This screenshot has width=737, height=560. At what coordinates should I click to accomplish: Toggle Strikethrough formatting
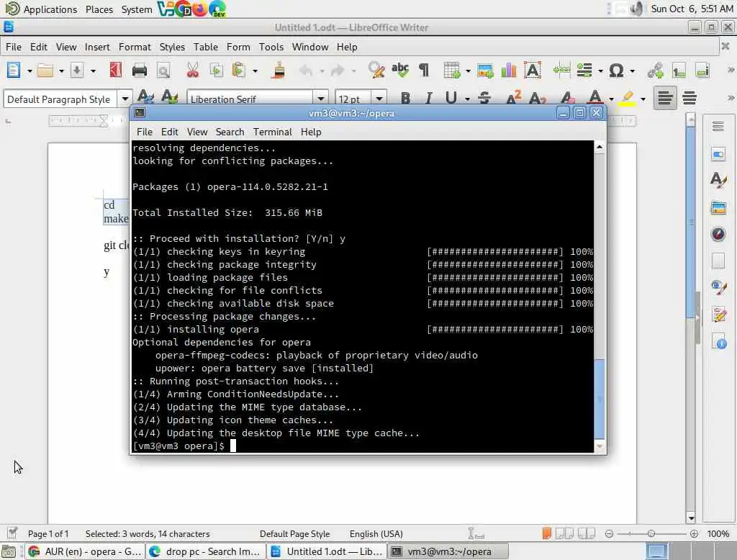click(x=484, y=99)
